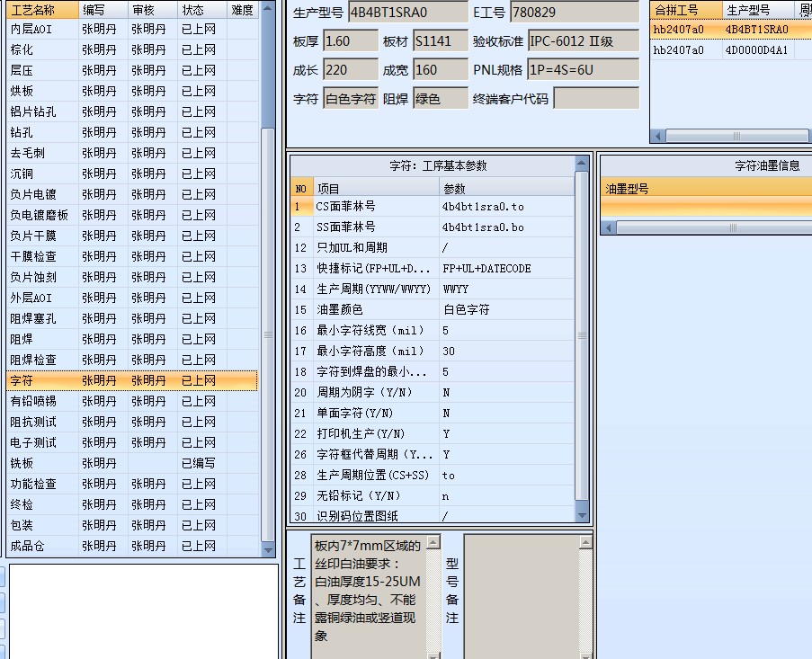The image size is (812, 659).
Task: Select the 棕化 process row
Action: (132, 49)
